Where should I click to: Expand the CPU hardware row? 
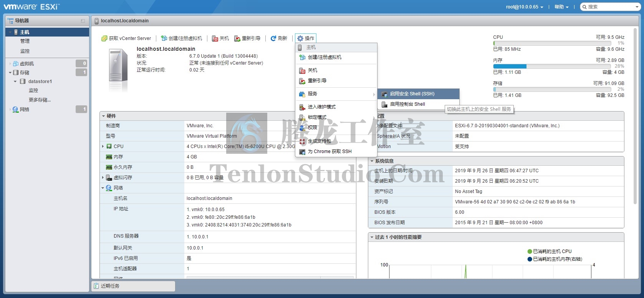(103, 147)
